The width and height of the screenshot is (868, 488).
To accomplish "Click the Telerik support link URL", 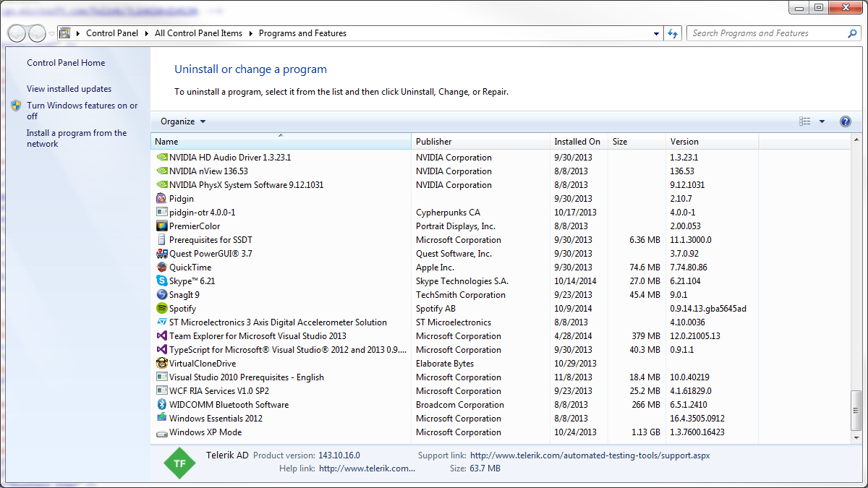I will coord(590,455).
